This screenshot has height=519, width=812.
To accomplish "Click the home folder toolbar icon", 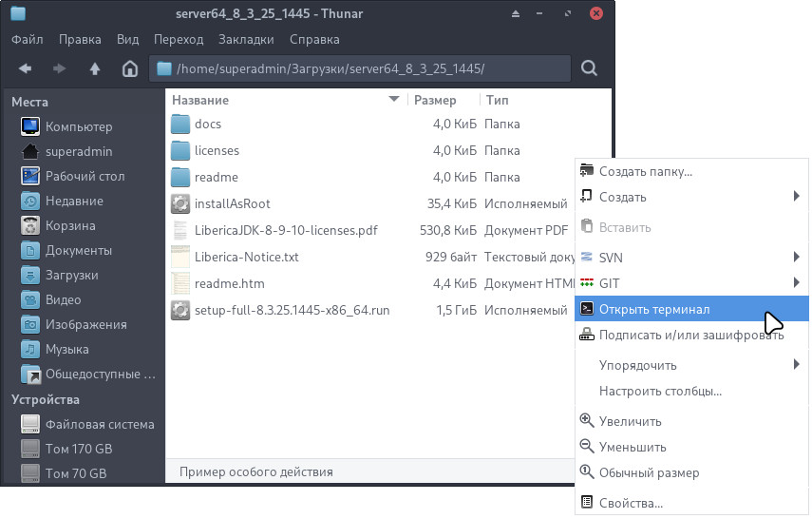I will (130, 68).
